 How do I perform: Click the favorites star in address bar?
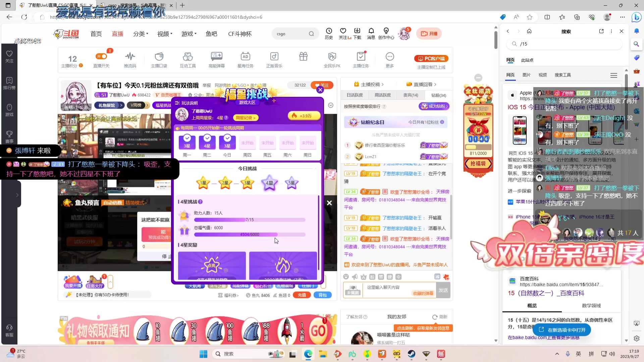(530, 17)
